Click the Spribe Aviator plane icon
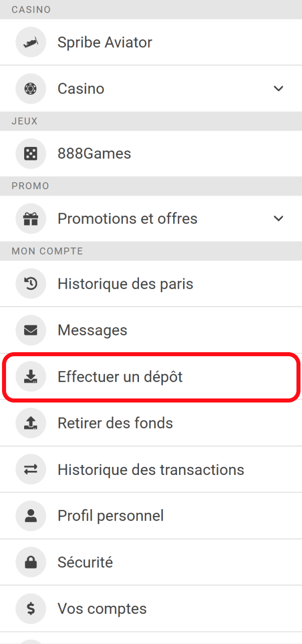302x644 pixels. pyautogui.click(x=31, y=42)
